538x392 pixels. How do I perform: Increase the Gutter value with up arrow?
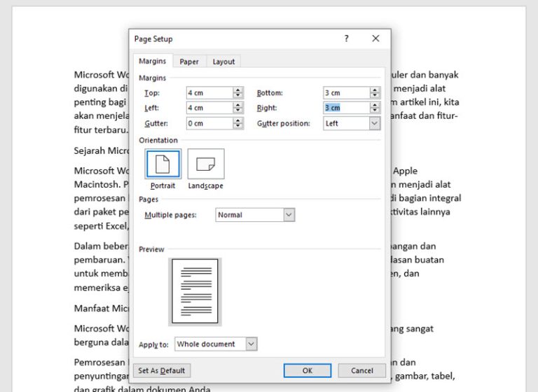point(237,120)
